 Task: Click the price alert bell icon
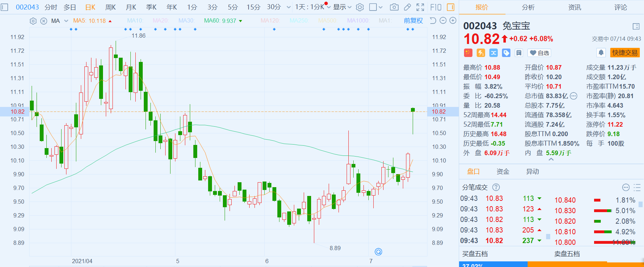point(601,53)
